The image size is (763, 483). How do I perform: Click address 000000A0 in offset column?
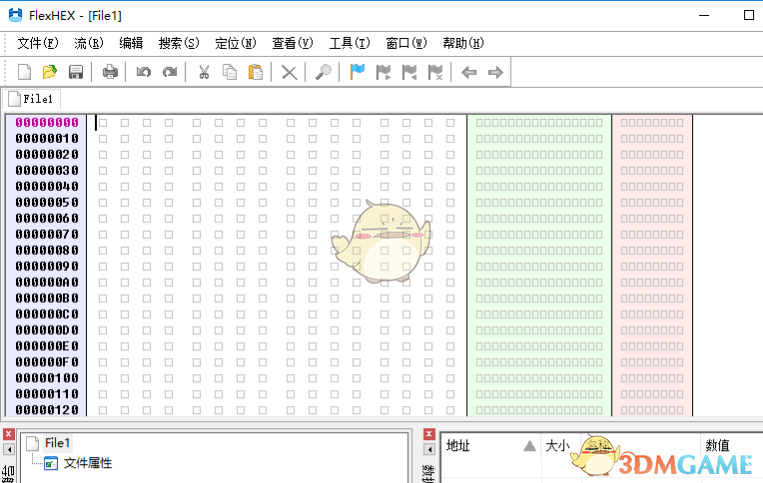(47, 282)
